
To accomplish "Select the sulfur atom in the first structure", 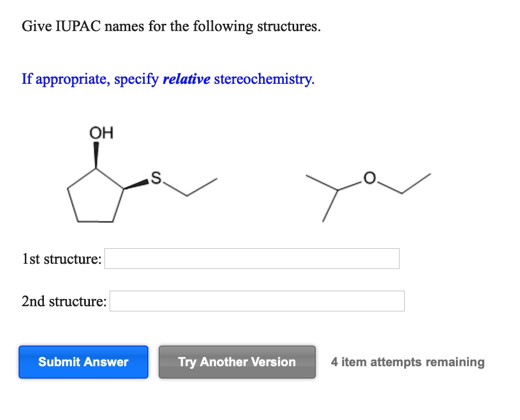I will point(157,178).
